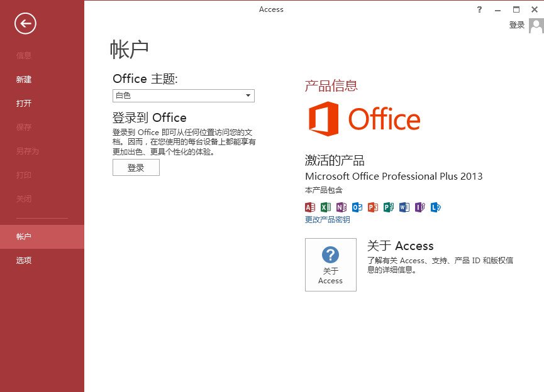Click the 关于 Access heading text

point(401,246)
